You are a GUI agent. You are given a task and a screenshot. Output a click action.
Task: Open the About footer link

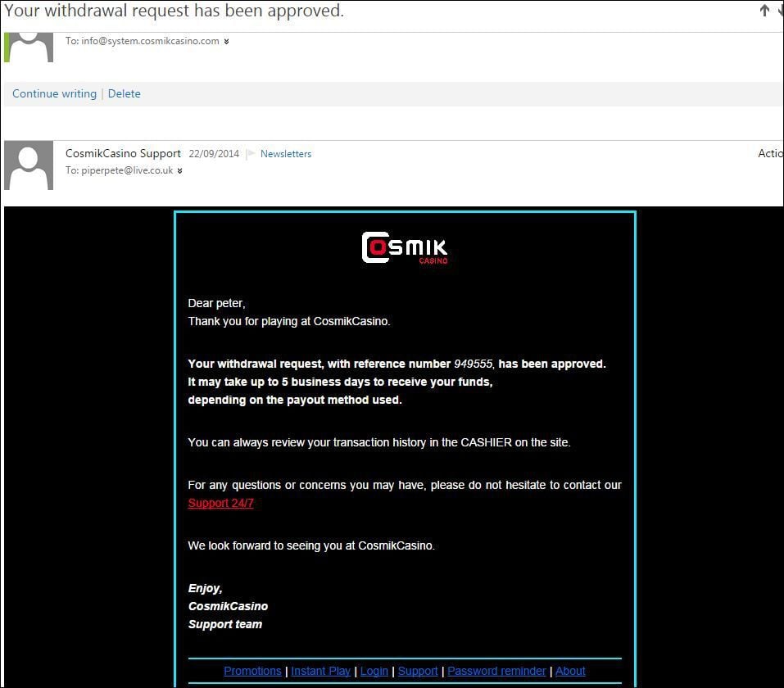pyautogui.click(x=570, y=671)
